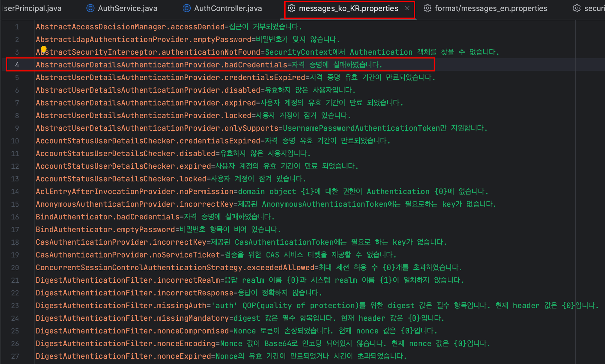Click the format/messages_en.properties gear icon

coord(427,8)
